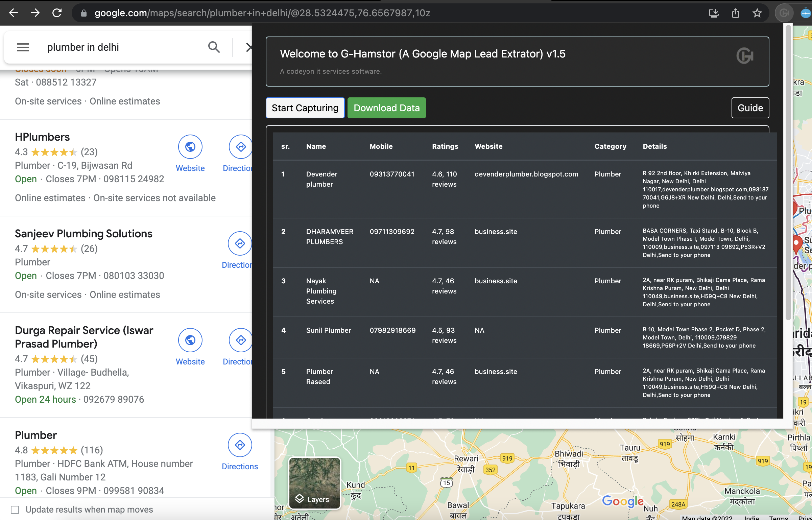This screenshot has height=520, width=812.
Task: Get directions to Sanjeev Plumbing Solutions
Action: click(x=240, y=243)
